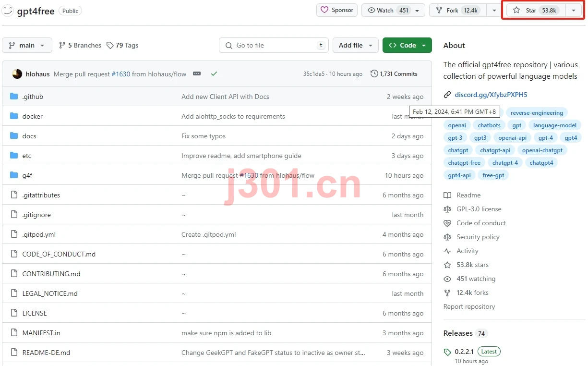Select openai-api topic tag

point(512,138)
